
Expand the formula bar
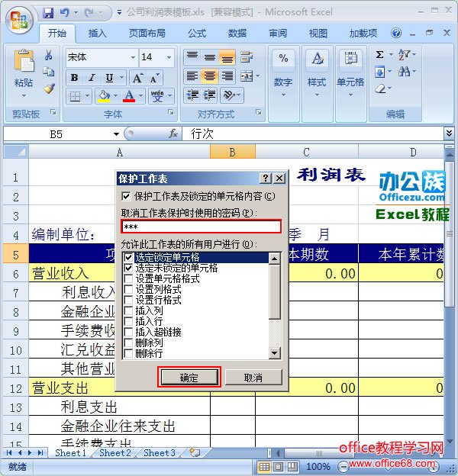[x=449, y=133]
